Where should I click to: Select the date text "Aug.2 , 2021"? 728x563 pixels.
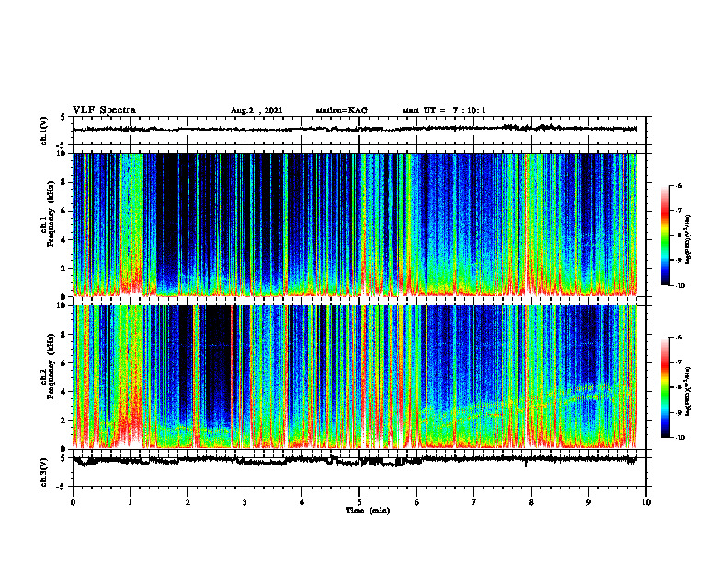tap(256, 110)
